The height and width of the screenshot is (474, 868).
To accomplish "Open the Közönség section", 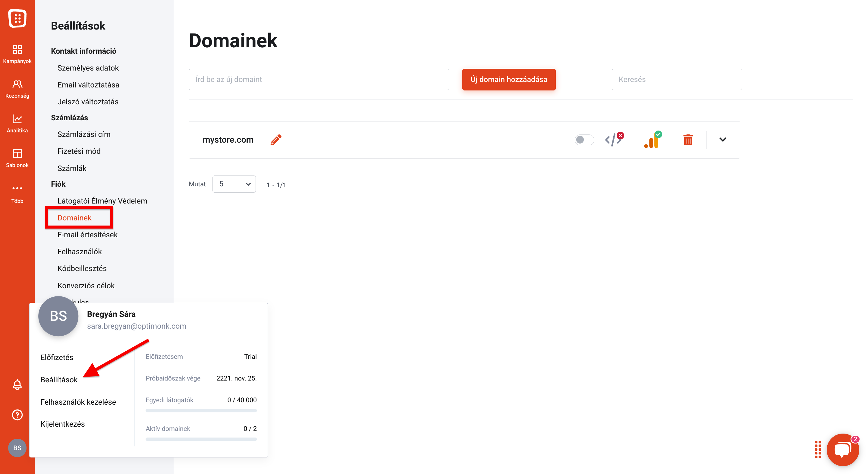I will click(x=17, y=89).
